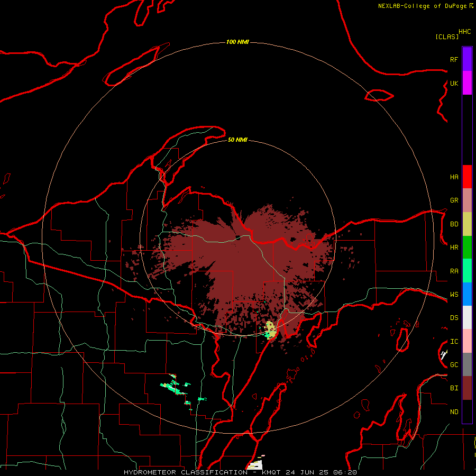Click the GC gray legend swatch
The width and height of the screenshot is (476, 476).
tap(467, 364)
